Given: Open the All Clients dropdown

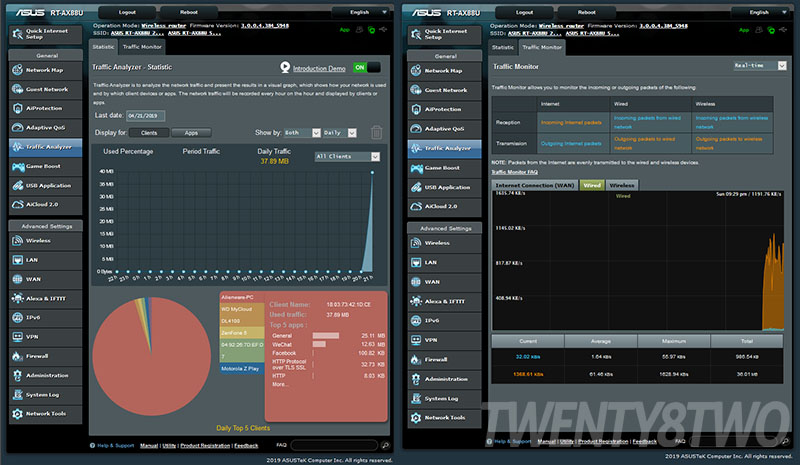Looking at the screenshot, I should click(347, 156).
